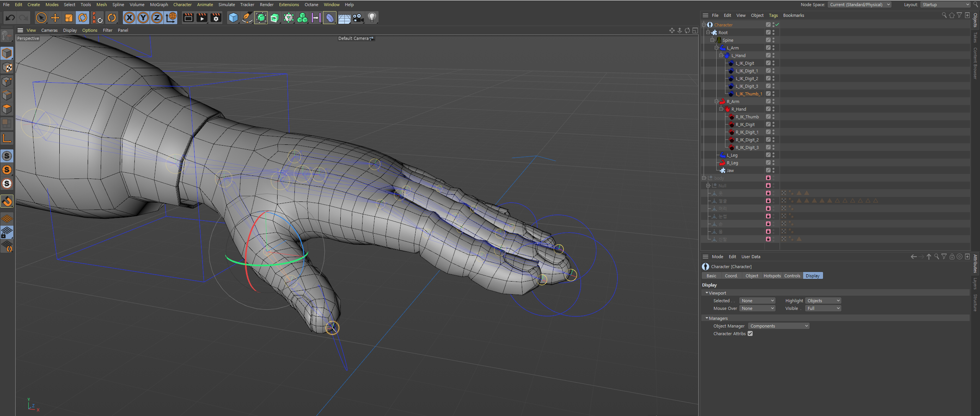
Task: Collapse the R_Arm tree node
Action: click(717, 101)
